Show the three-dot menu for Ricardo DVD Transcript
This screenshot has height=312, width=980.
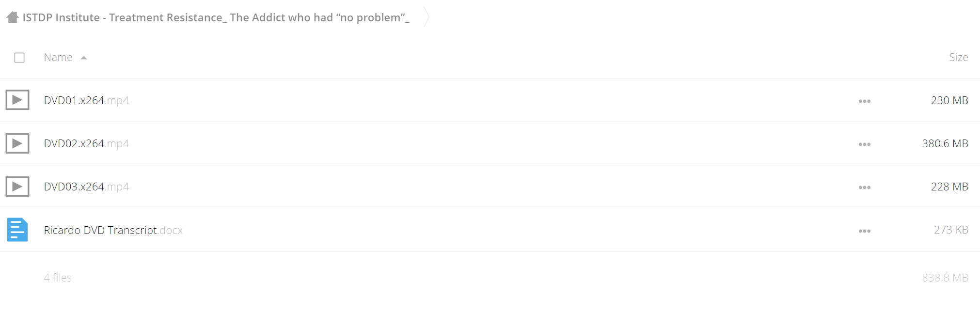click(x=864, y=231)
